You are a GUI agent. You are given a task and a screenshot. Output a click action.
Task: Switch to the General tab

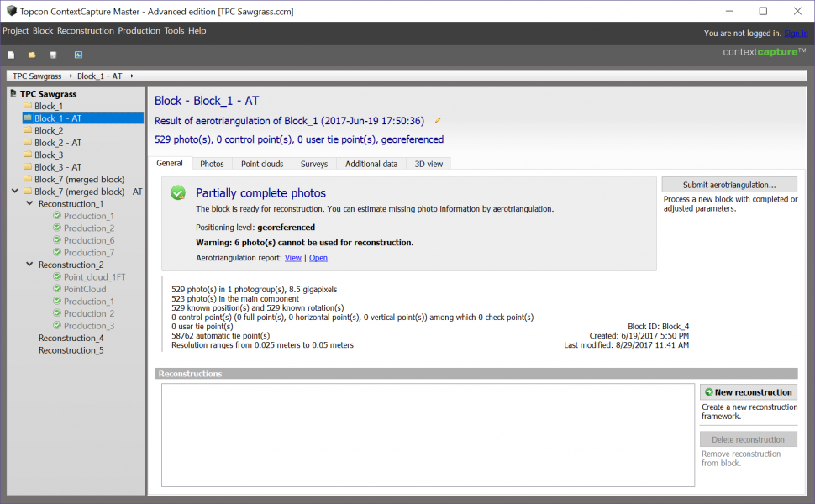[x=170, y=163]
